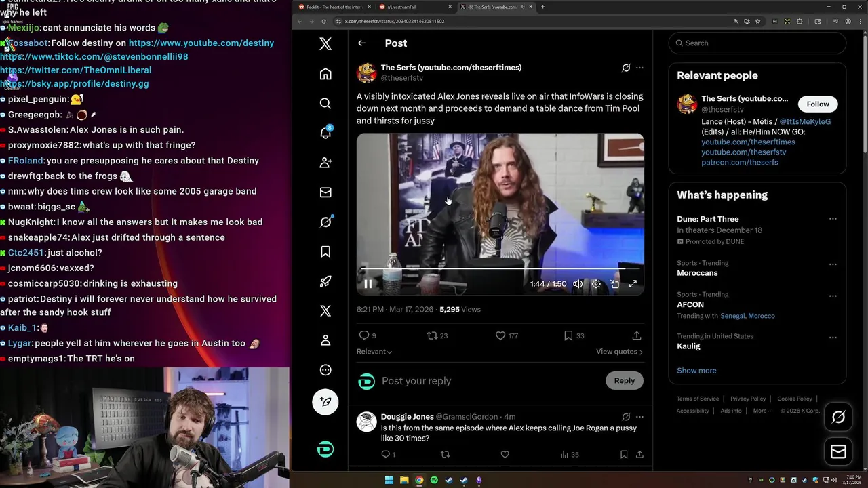Screen dimensions: 868x488
Task: Open a new browser tab
Action: click(x=542, y=7)
